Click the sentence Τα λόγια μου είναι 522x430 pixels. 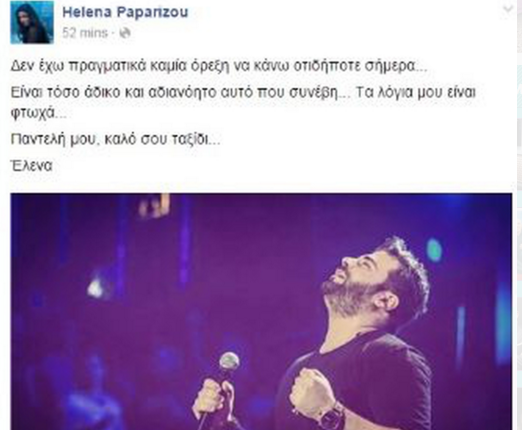416,92
